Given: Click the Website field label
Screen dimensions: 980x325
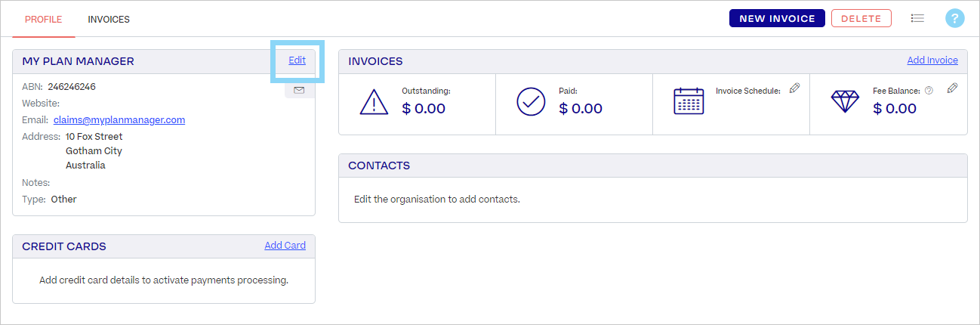Looking at the screenshot, I should [x=41, y=103].
